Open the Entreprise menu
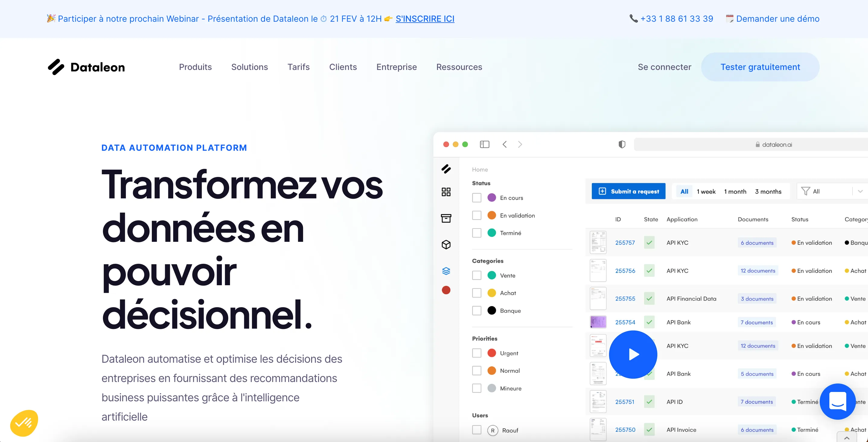 pos(397,67)
